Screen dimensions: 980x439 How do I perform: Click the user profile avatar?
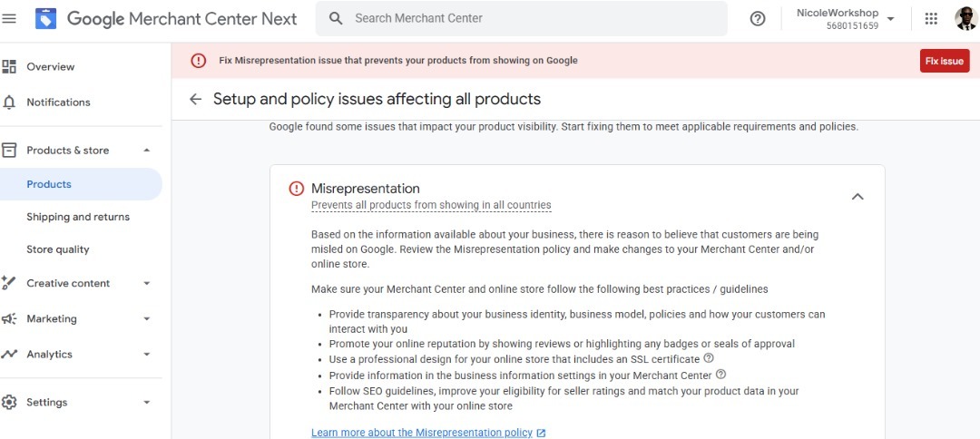[x=965, y=18]
